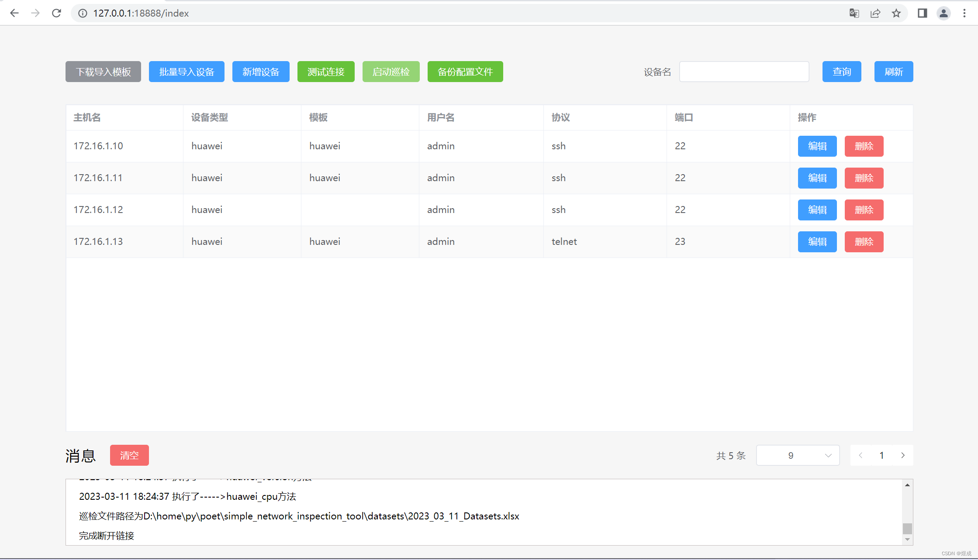Viewport: 978px width, 560px height.
Task: Clear messages with the 清空 button
Action: (x=129, y=455)
